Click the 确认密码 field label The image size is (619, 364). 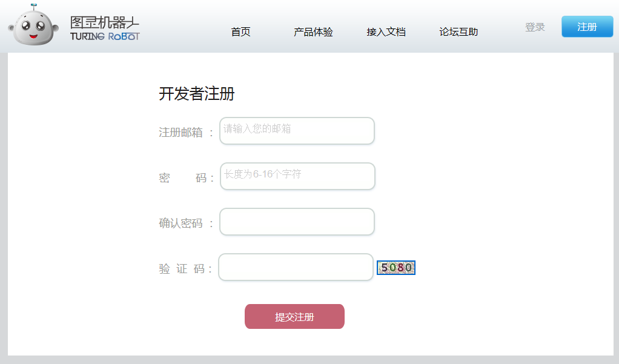click(x=181, y=223)
